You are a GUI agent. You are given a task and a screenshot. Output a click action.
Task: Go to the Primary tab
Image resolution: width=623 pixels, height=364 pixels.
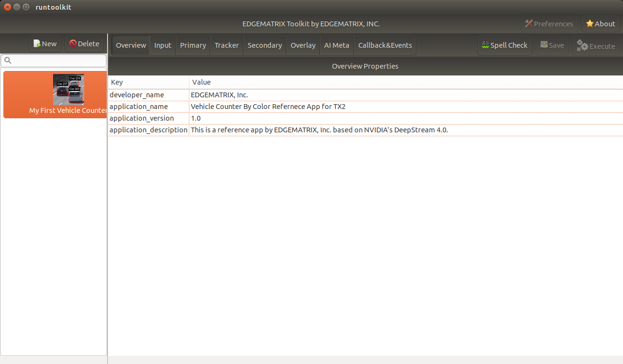(193, 45)
